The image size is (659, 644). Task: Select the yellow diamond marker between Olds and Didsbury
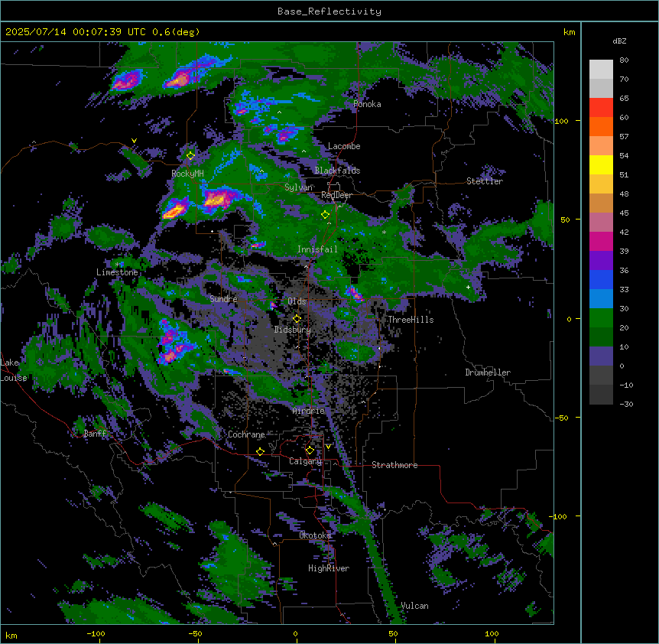pos(297,319)
